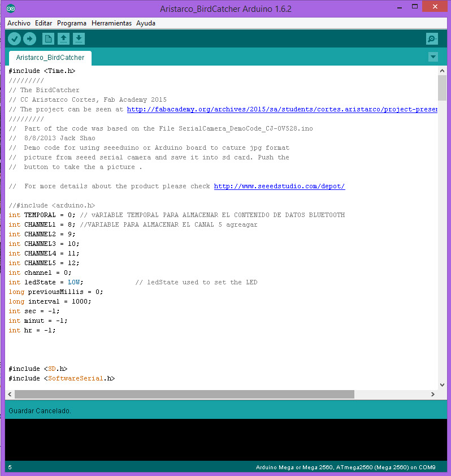The width and height of the screenshot is (451, 476).
Task: Click the horizontal scrollbar right arrow
Action: (x=433, y=395)
